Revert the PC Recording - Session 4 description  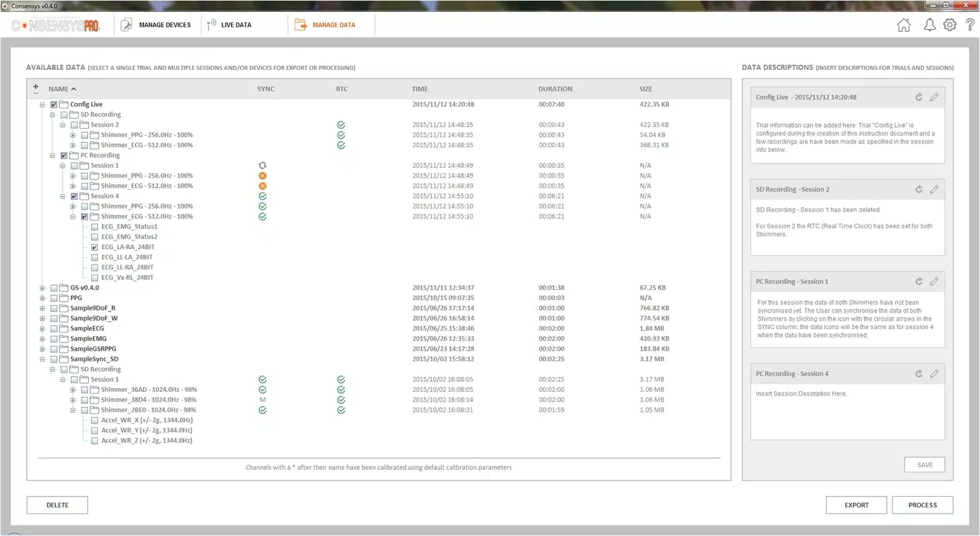click(x=919, y=374)
